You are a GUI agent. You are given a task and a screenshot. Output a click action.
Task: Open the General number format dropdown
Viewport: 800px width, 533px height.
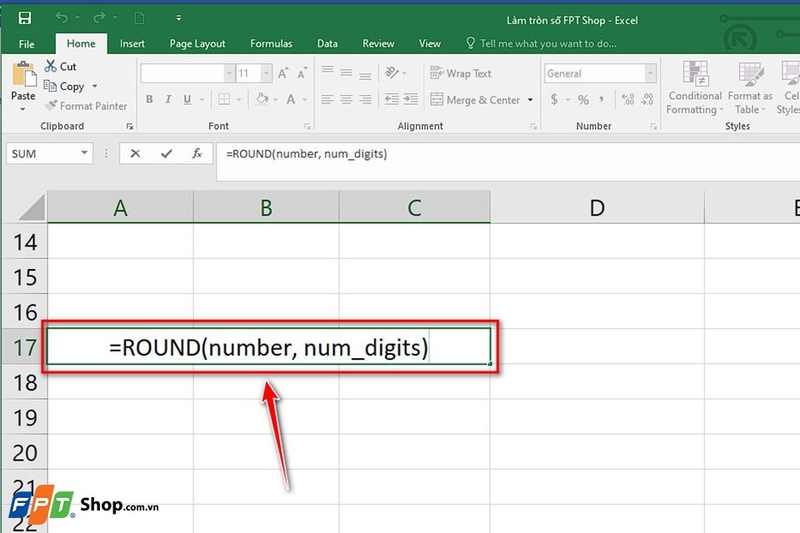[650, 73]
